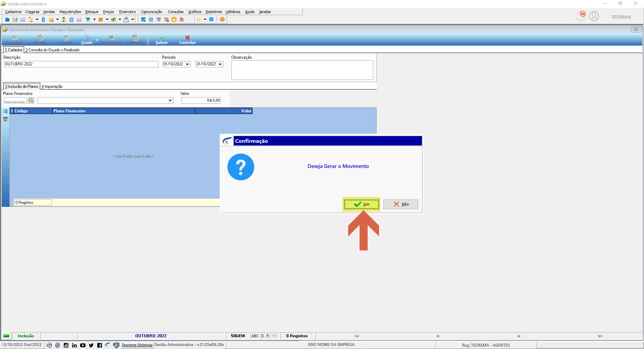Click the bank institution toolbar icon
The height and width of the screenshot is (349, 644).
click(71, 19)
